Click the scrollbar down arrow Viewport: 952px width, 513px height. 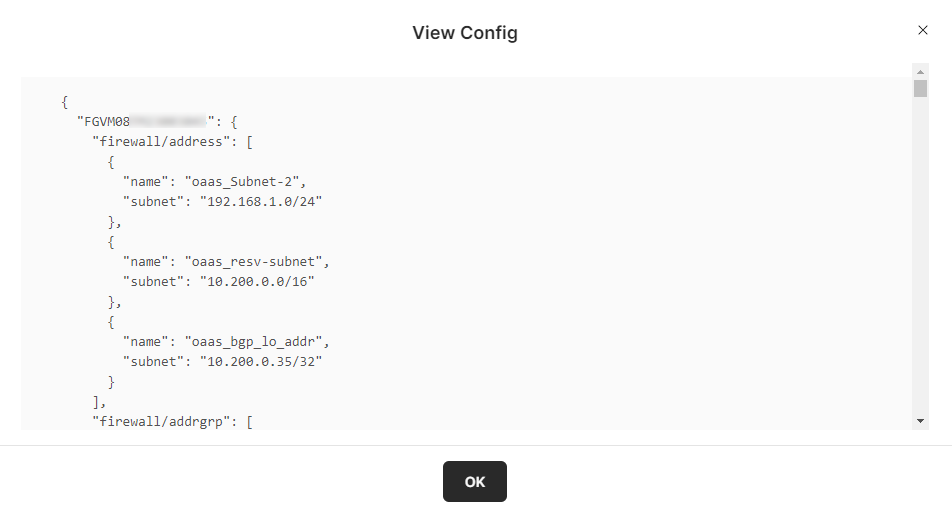(920, 421)
